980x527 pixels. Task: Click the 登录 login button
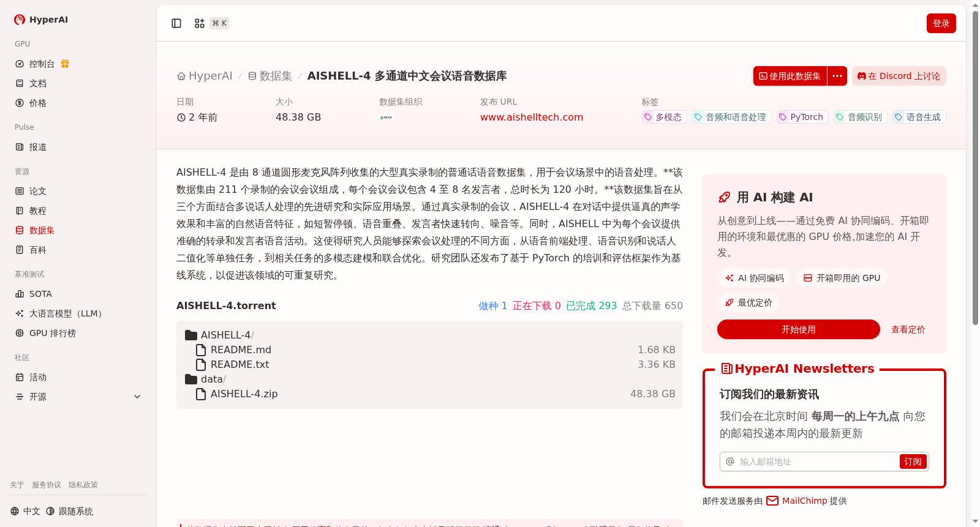pyautogui.click(x=941, y=23)
